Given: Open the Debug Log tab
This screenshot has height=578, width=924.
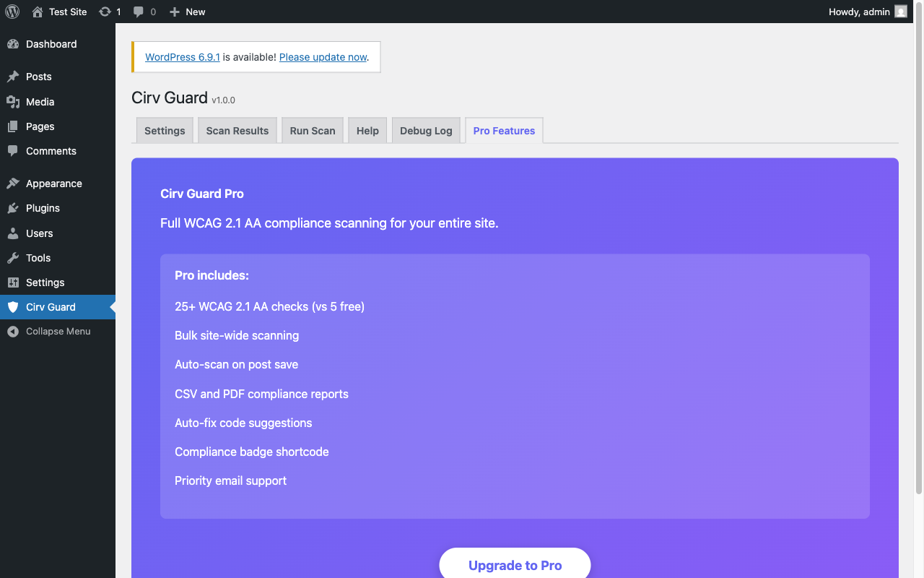Looking at the screenshot, I should 425,130.
